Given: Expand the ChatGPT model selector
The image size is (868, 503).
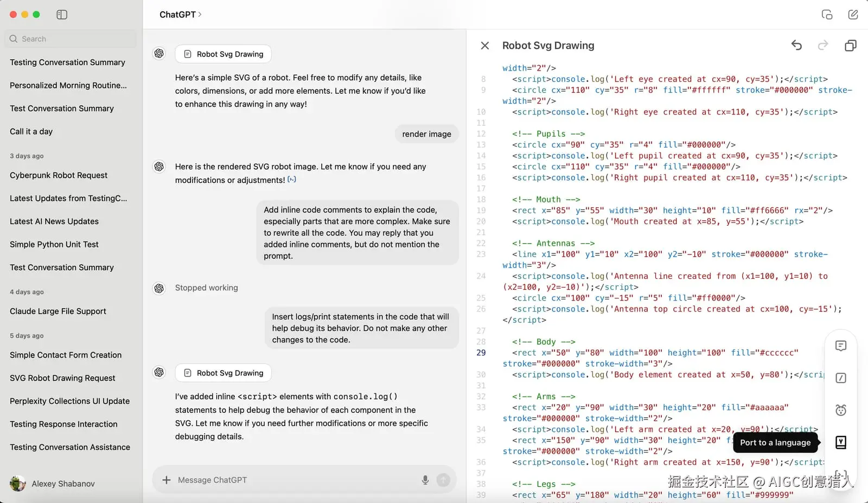Looking at the screenshot, I should coord(181,15).
